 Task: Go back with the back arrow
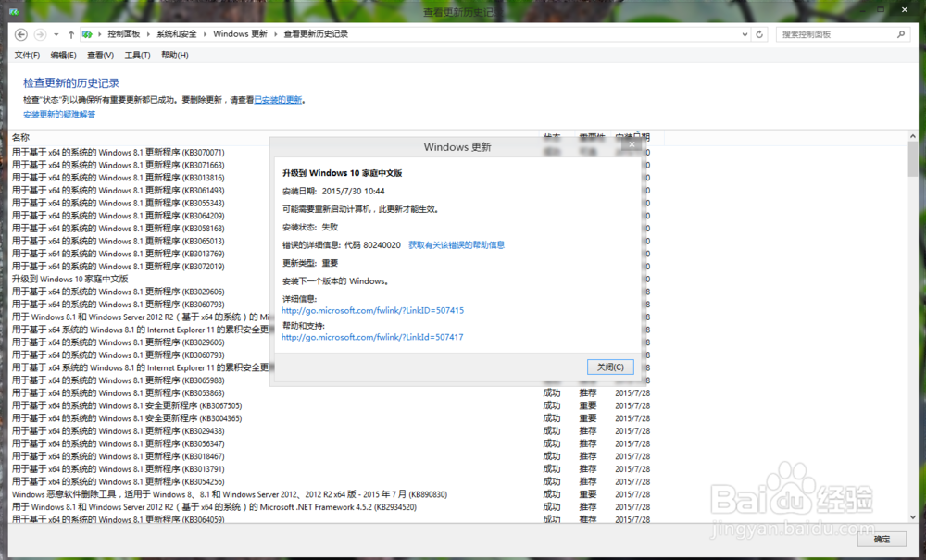pos(20,35)
